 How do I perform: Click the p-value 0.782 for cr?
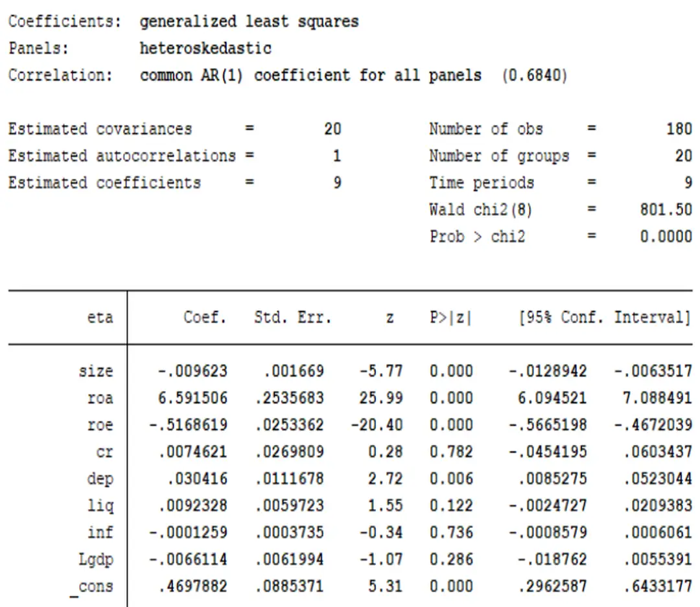(x=450, y=452)
